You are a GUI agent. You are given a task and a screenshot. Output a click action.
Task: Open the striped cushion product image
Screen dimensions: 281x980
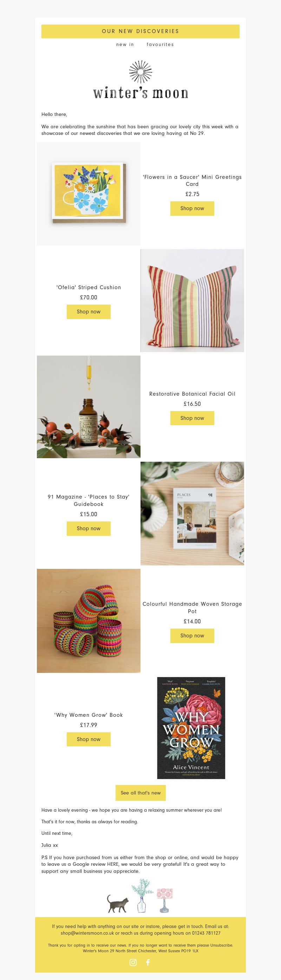pos(192,300)
